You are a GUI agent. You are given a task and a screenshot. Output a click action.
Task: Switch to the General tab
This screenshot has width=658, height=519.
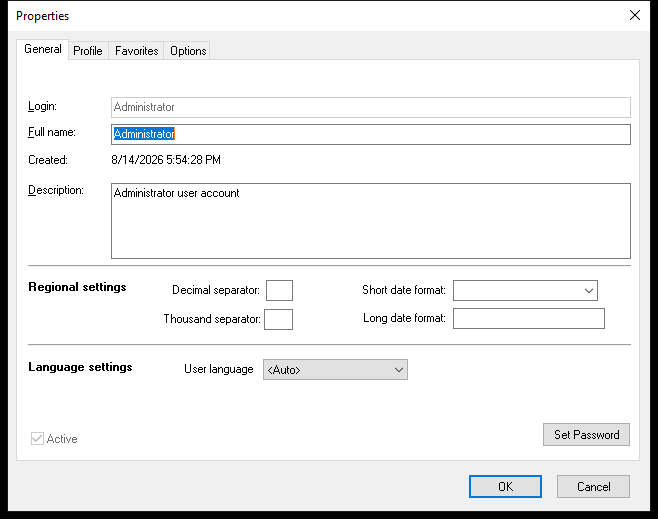click(x=43, y=50)
